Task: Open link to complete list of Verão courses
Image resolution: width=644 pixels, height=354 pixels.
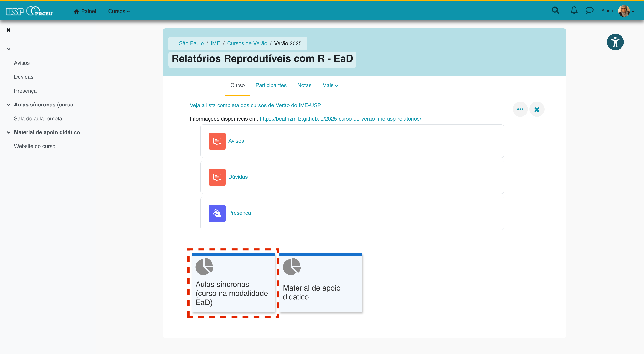Action: [255, 105]
